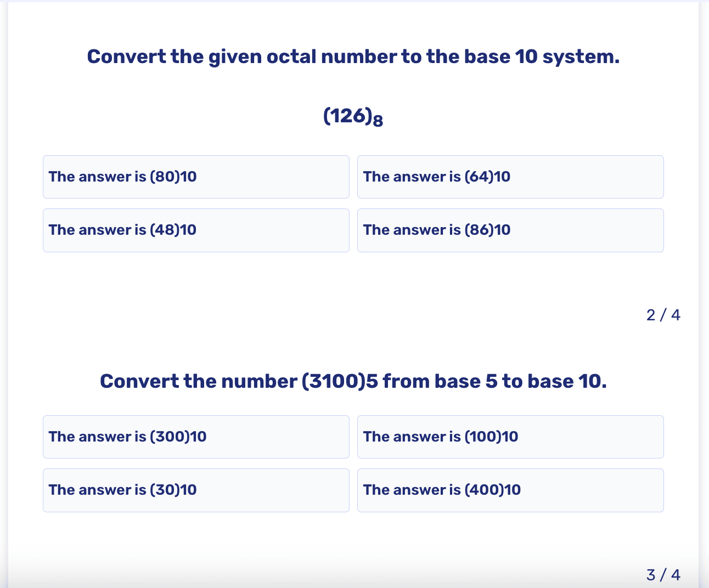Screen dimensions: 709x588
Task: Choose "The answer is (300)10" for the base 5 question
Action: [196, 437]
